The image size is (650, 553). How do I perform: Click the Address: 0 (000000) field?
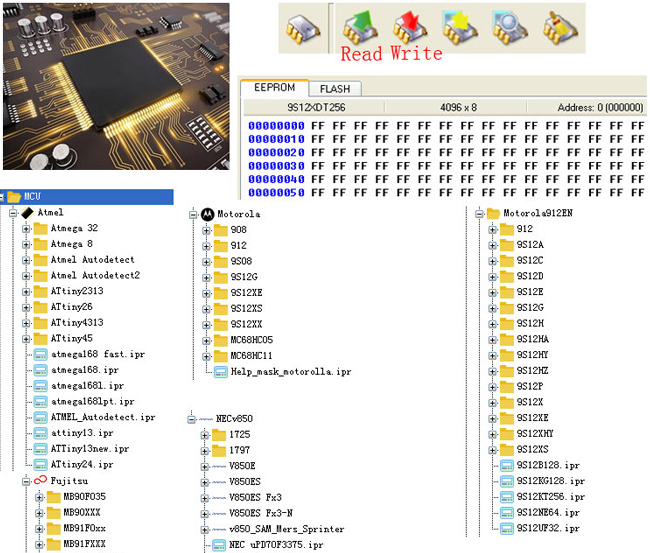[600, 108]
